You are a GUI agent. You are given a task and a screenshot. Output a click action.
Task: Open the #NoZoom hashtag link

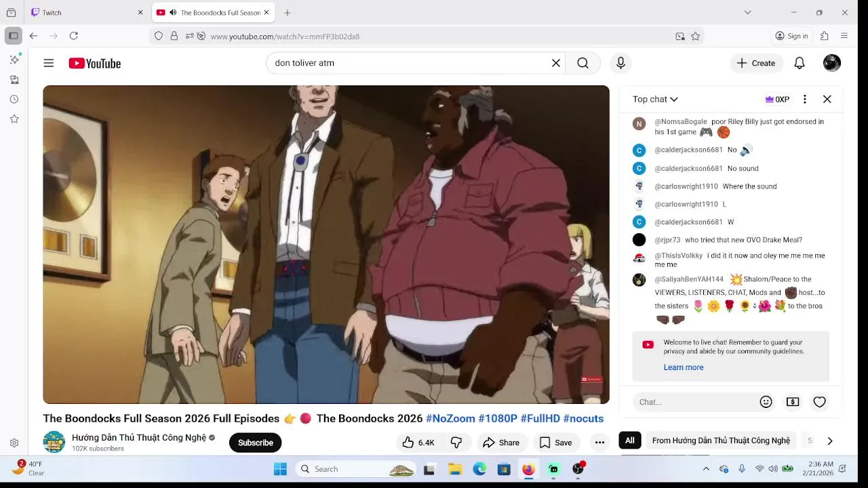pyautogui.click(x=450, y=419)
